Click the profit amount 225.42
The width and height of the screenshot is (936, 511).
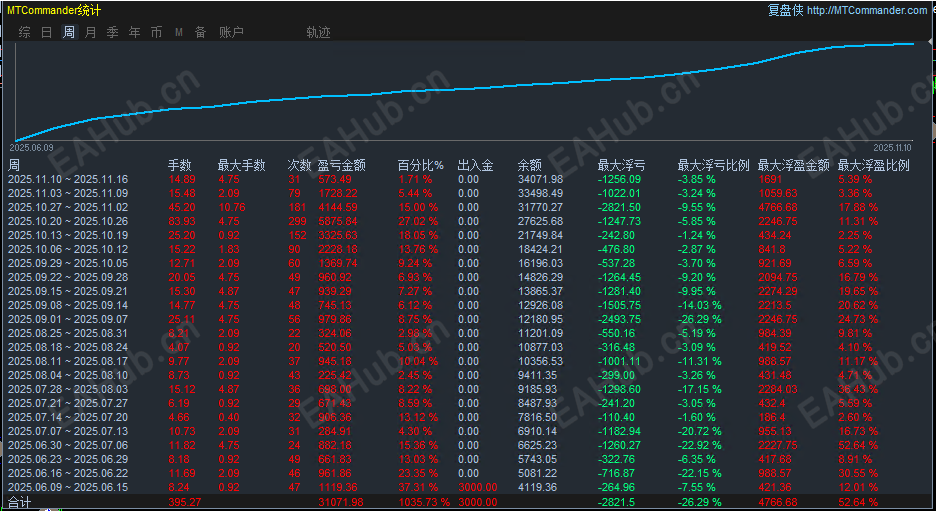click(335, 375)
